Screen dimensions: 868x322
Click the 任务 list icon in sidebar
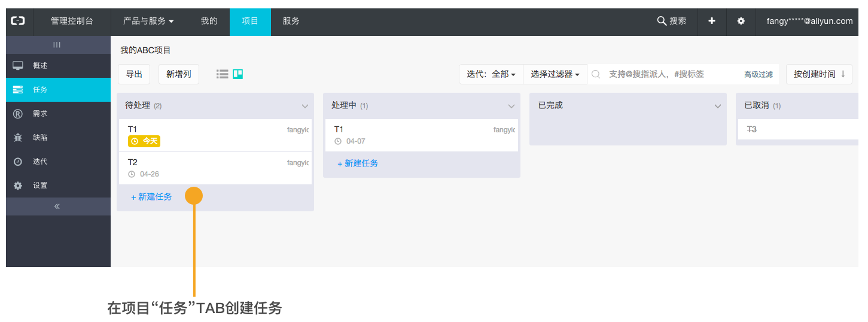tap(18, 90)
